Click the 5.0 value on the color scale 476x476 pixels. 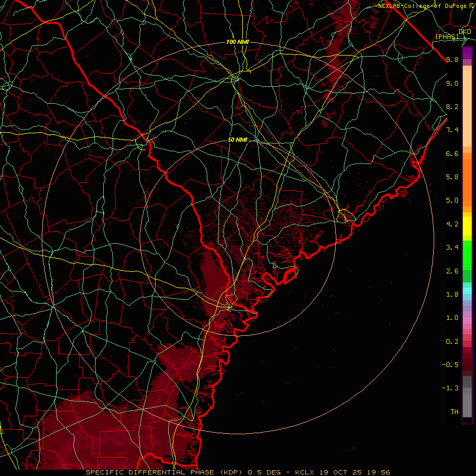pyautogui.click(x=452, y=200)
